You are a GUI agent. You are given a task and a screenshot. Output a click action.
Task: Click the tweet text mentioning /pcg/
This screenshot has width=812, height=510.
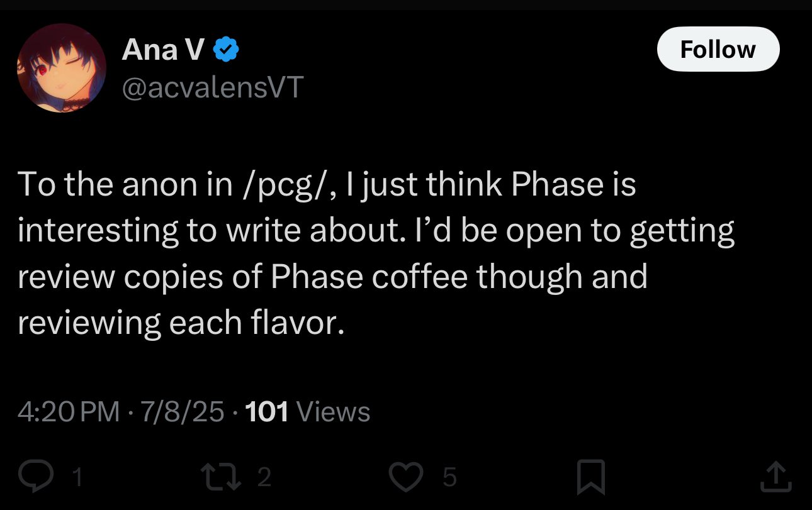[x=327, y=186]
